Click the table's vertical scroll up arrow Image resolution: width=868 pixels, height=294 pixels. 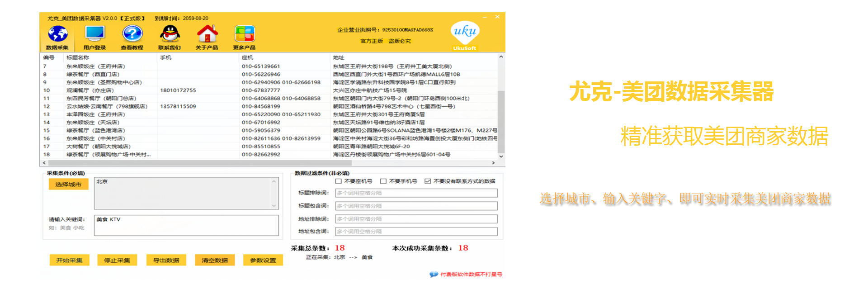click(501, 57)
